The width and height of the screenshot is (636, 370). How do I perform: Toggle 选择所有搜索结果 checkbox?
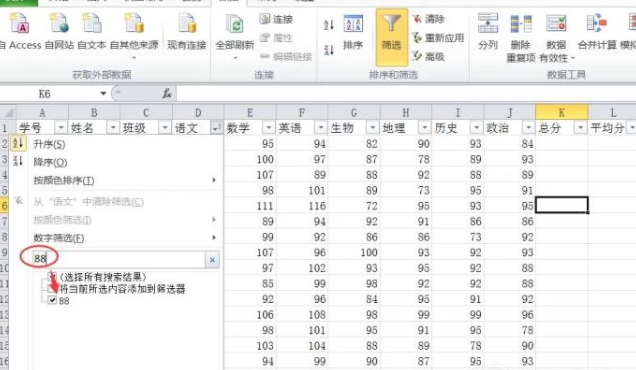click(x=52, y=277)
